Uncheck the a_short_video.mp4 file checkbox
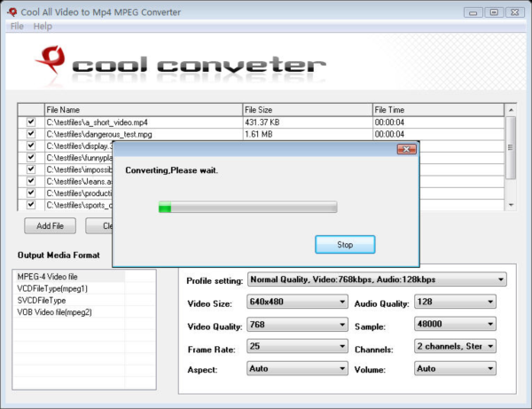This screenshot has width=532, height=409. [x=31, y=122]
